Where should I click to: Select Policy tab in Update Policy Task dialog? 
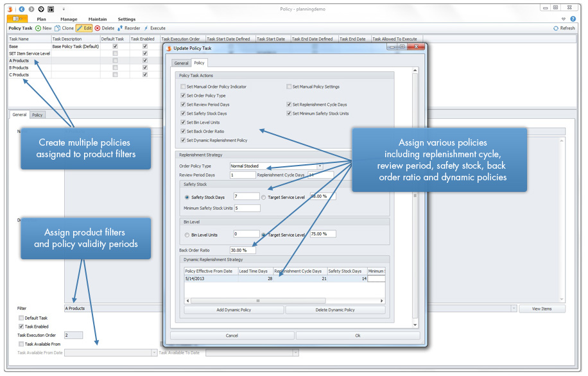199,63
